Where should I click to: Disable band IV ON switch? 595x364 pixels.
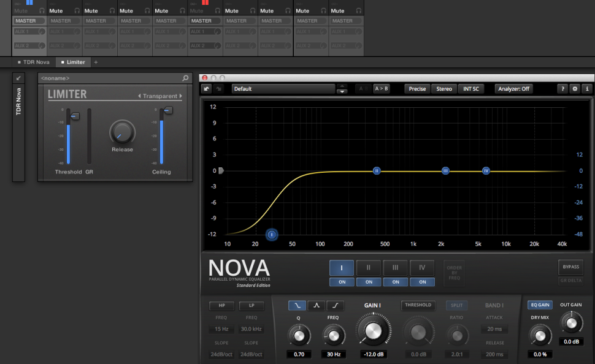(x=422, y=282)
